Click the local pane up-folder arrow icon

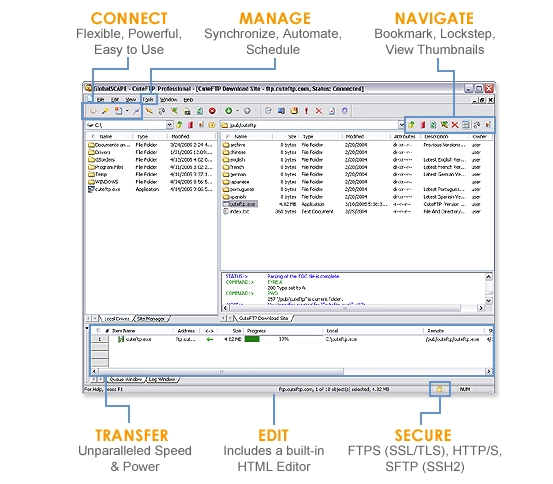pyautogui.click(x=180, y=125)
